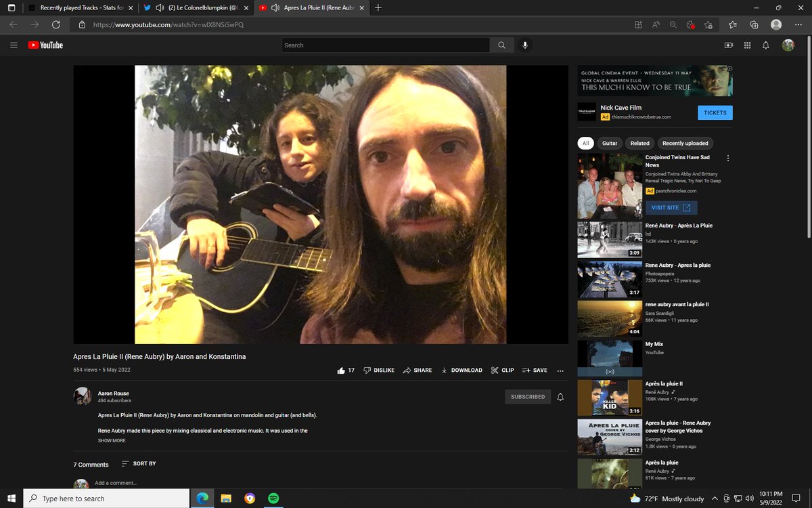Click the SHARE button
The height and width of the screenshot is (508, 812).
coord(418,371)
